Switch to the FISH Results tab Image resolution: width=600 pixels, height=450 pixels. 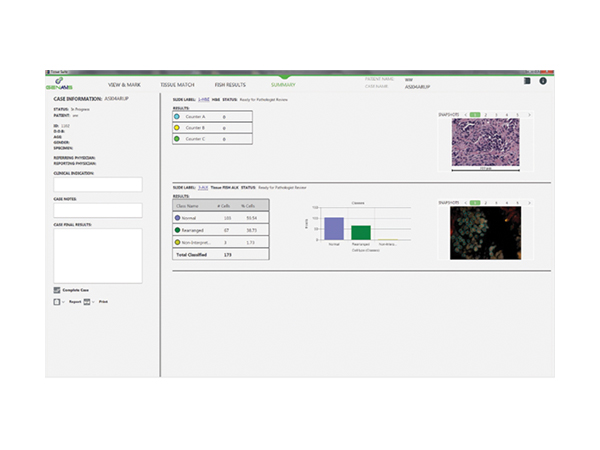(230, 85)
